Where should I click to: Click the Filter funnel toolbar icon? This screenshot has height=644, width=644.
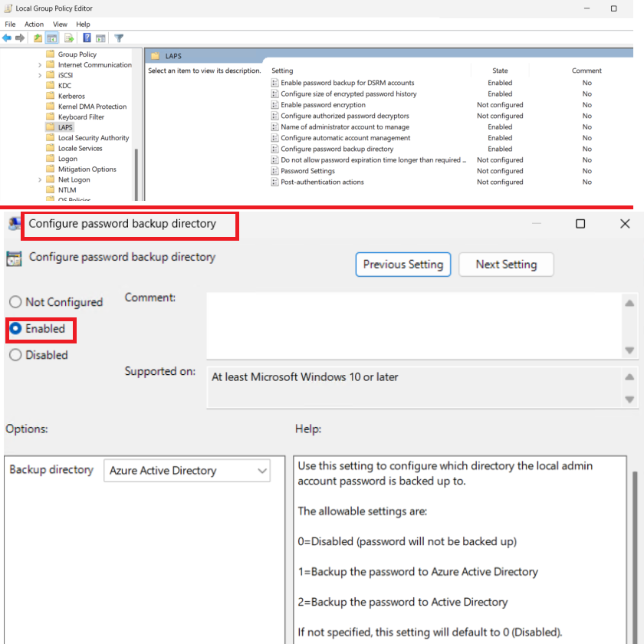119,38
